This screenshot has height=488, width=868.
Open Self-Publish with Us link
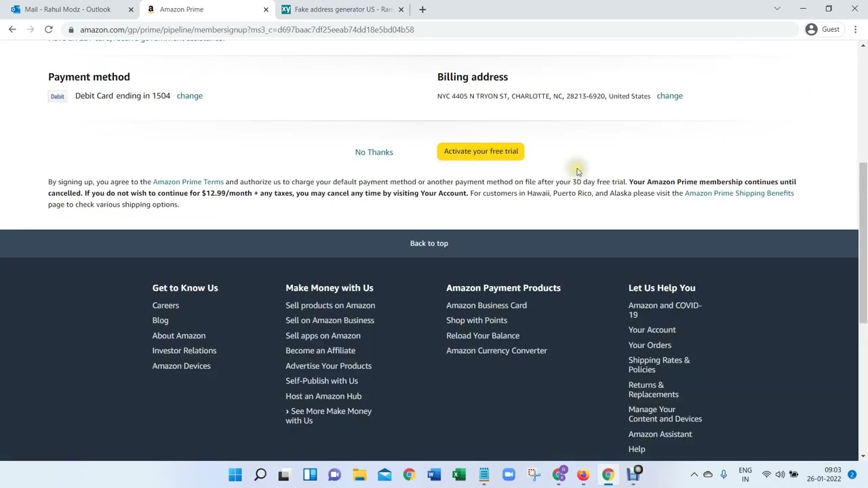coord(321,381)
